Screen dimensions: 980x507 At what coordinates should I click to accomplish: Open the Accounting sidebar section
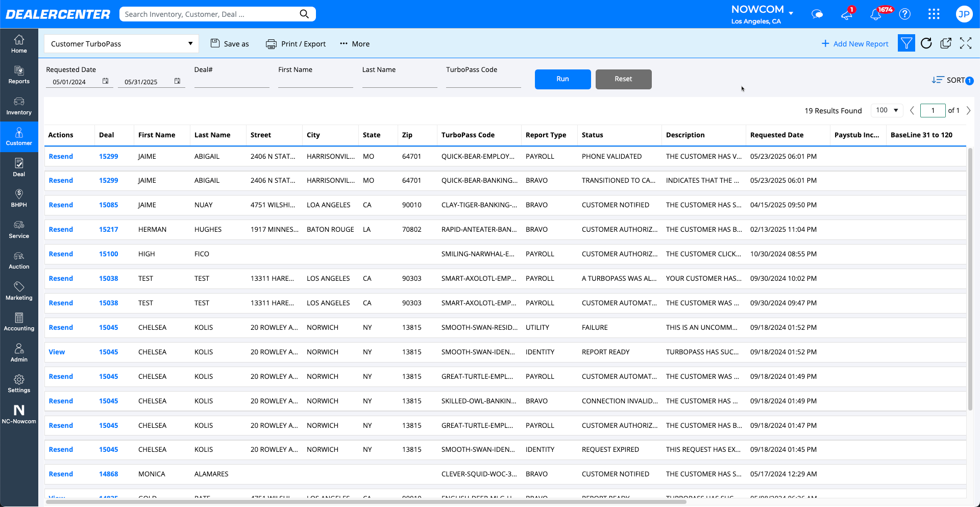tap(19, 322)
